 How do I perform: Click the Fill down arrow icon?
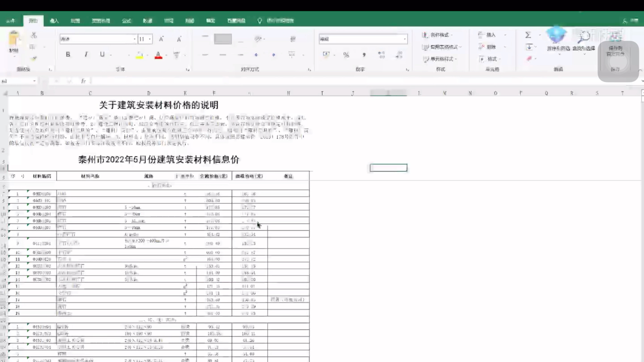point(529,47)
